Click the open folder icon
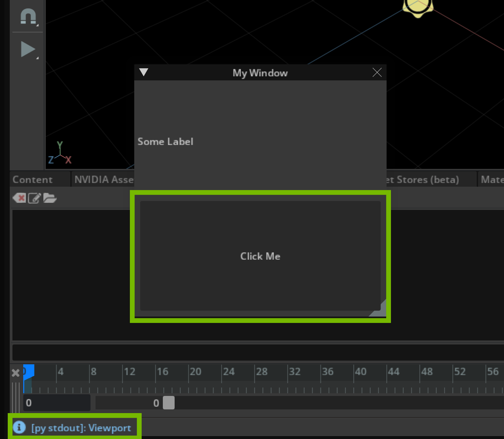Screen dimensions: 504x439 [x=50, y=198]
